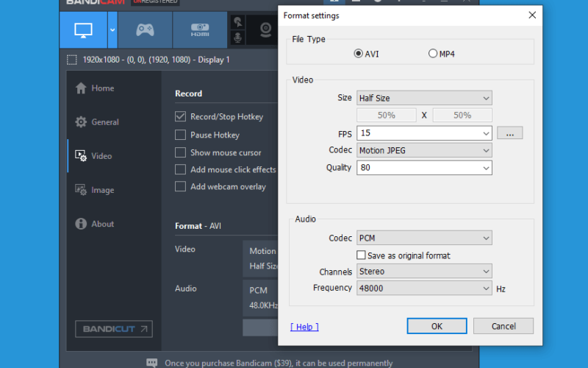Viewport: 588px width, 368px height.
Task: Enable Show mouse cursor checkbox
Action: coord(180,152)
